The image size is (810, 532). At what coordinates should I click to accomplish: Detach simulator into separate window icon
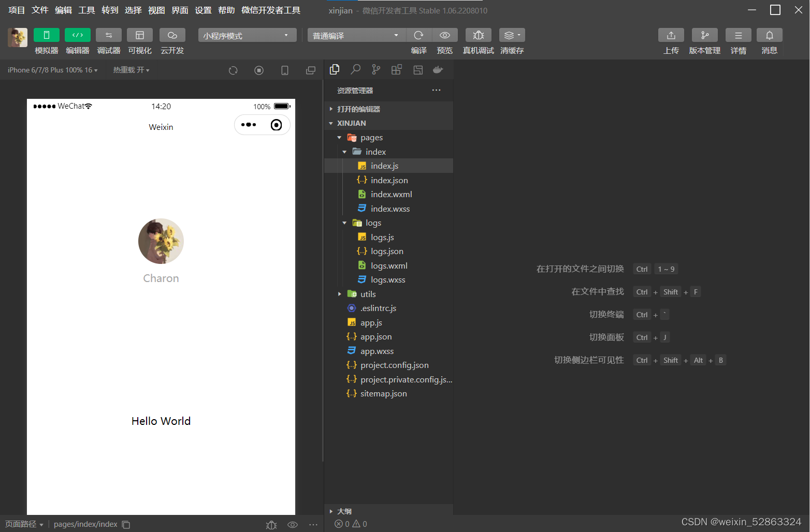pyautogui.click(x=311, y=70)
